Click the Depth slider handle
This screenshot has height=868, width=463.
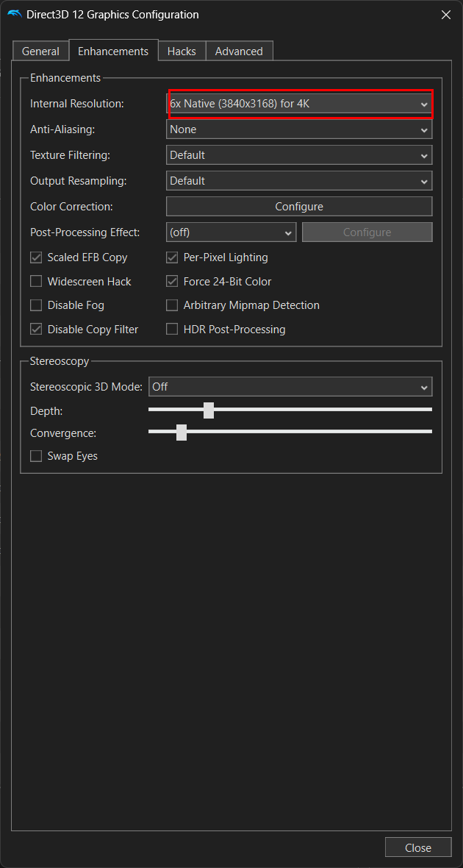click(209, 410)
